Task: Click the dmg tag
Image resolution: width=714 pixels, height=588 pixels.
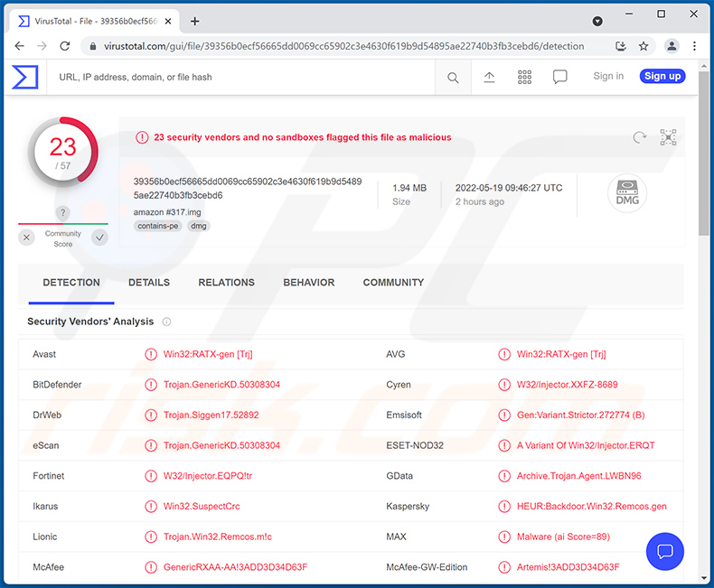Action: [199, 226]
